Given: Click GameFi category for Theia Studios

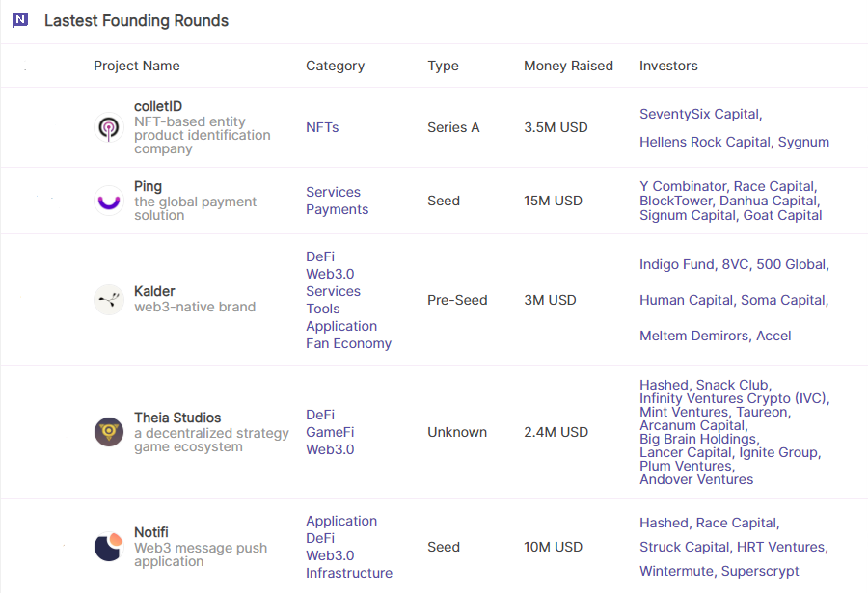Looking at the screenshot, I should 330,432.
